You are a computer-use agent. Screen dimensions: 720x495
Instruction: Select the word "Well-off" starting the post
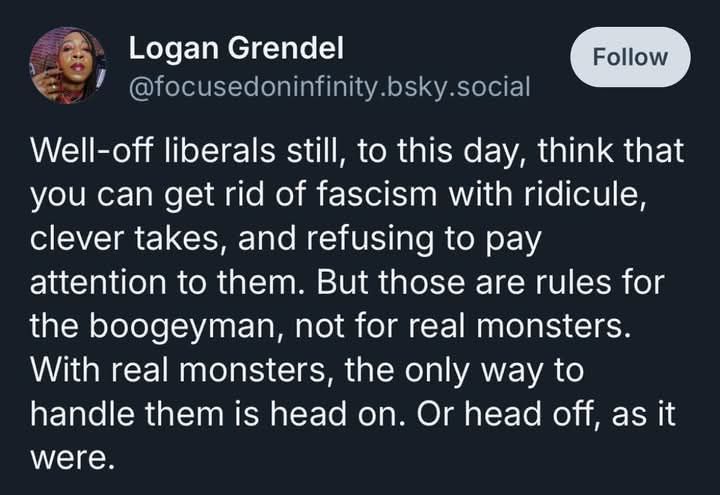pos(91,150)
